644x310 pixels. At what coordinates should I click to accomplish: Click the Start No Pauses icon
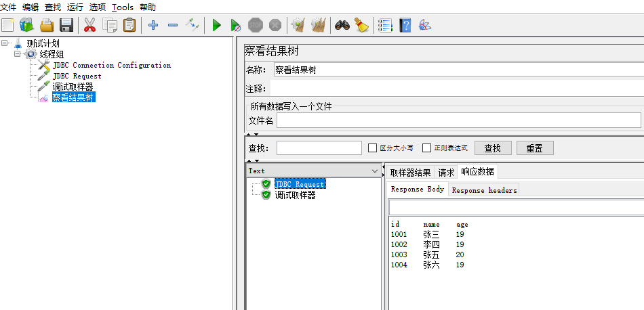pos(235,26)
